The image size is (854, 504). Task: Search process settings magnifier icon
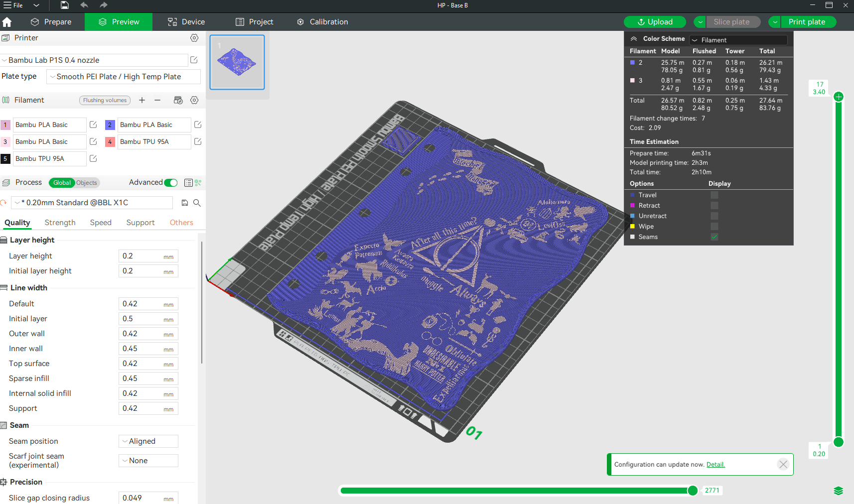coord(197,203)
